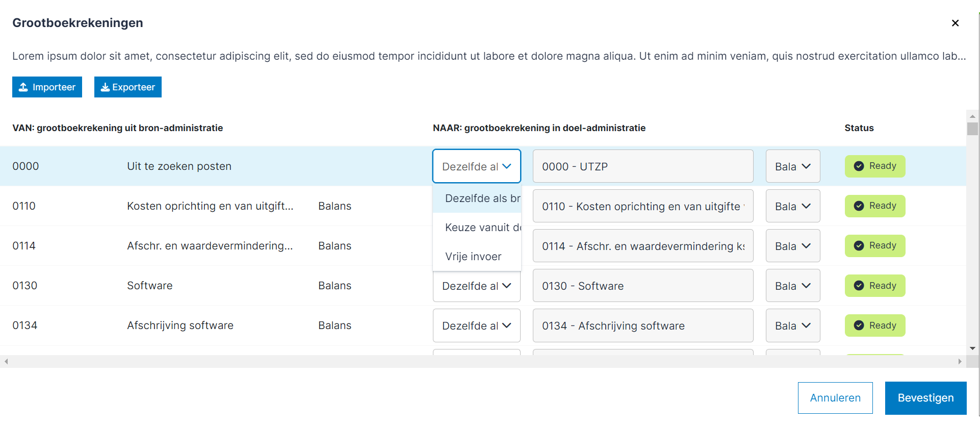Pick the 'Vrije invoer' option
This screenshot has height=426, width=980.
point(473,257)
